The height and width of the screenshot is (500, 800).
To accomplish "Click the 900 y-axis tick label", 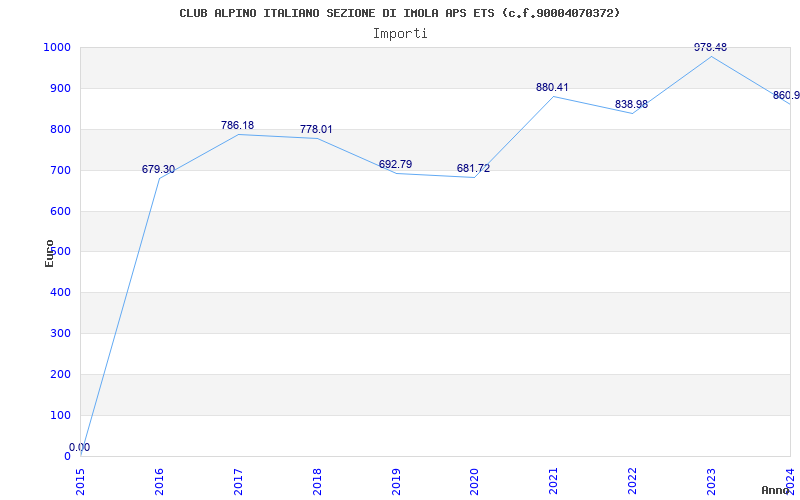I will pyautogui.click(x=60, y=88).
